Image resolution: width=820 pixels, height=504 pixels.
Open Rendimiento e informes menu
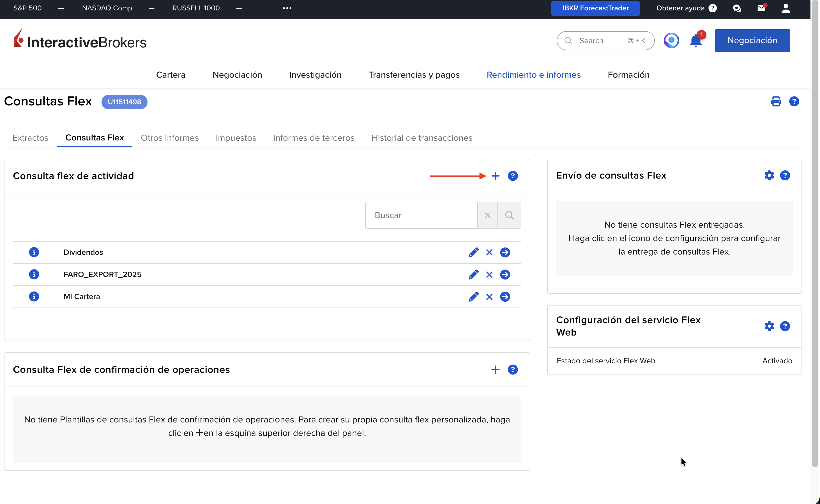[x=534, y=75]
